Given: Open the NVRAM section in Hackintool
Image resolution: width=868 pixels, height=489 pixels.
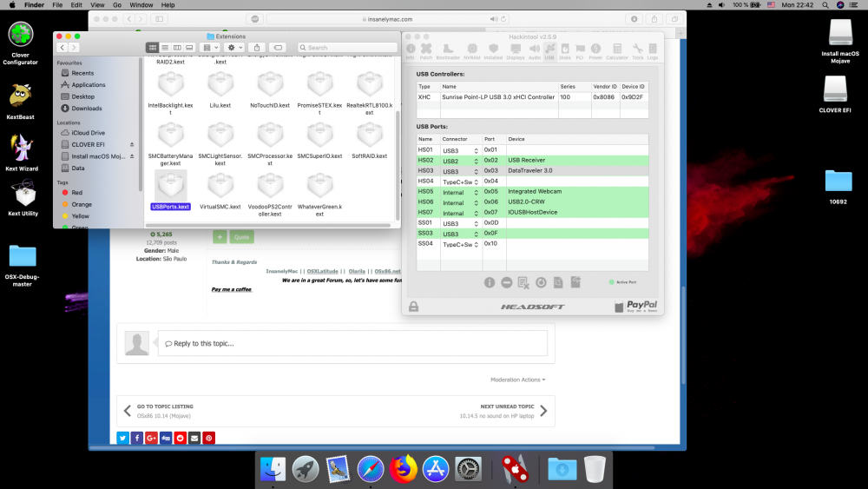Looking at the screenshot, I should (x=472, y=51).
